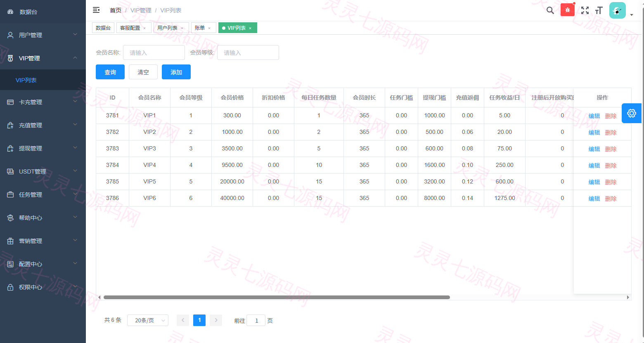Image resolution: width=644 pixels, height=343 pixels.
Task: Expand the 用户管理 sidebar menu
Action: [x=43, y=35]
